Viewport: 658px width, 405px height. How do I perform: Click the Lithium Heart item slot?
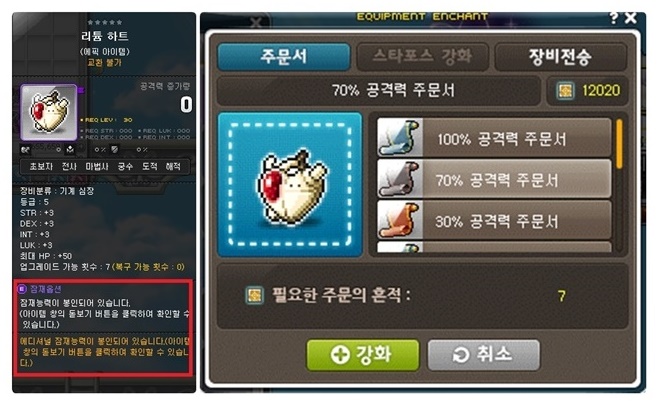coord(290,185)
